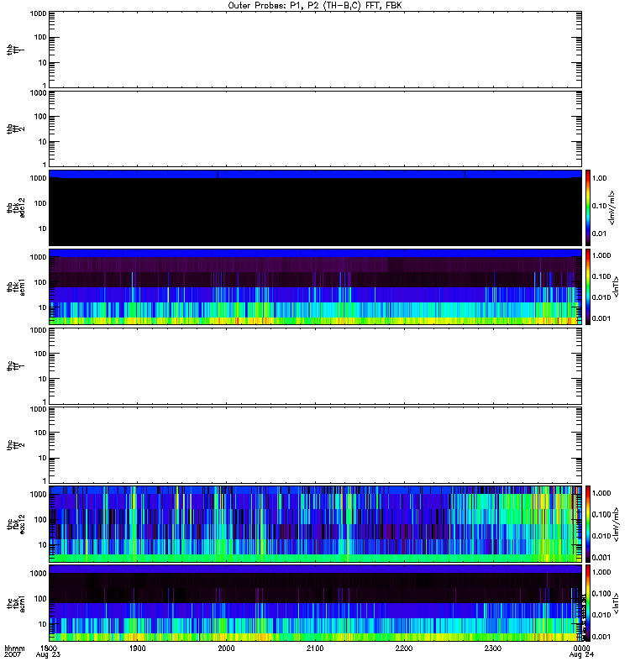Viewport: 630px width, 672px height.
Task: Click the color bar beside thc fbk edc12 panel
Action: click(x=588, y=524)
